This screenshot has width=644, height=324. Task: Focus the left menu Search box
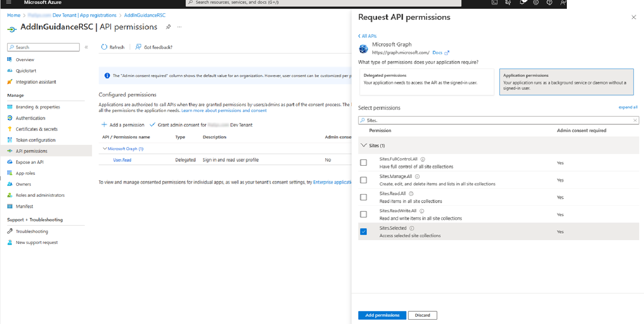[43, 47]
